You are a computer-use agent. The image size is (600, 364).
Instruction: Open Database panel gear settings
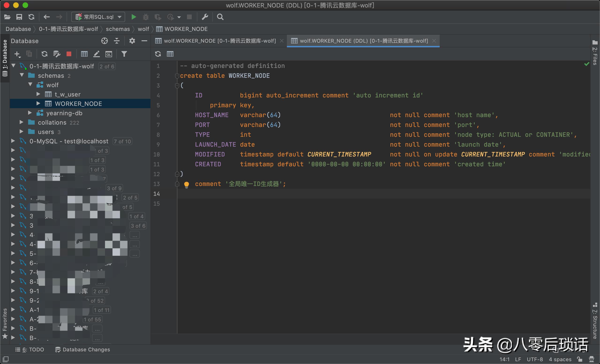click(132, 41)
